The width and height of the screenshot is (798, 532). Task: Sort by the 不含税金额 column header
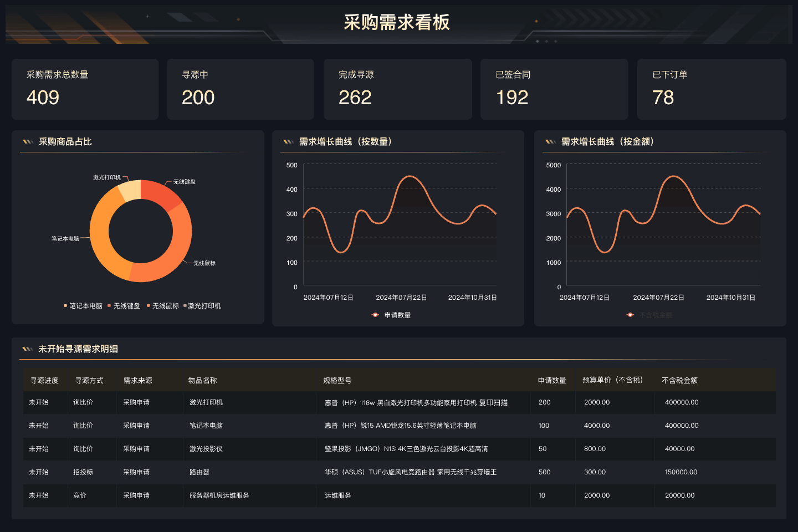(679, 381)
